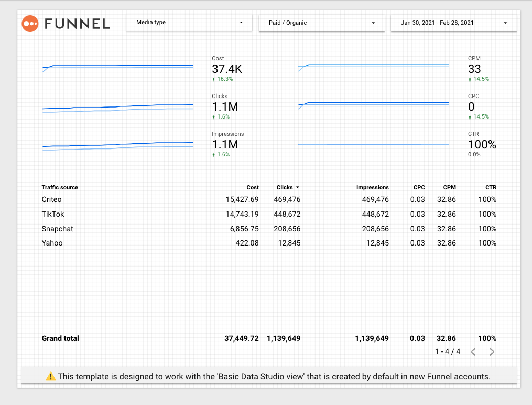Select the Criteo traffic source row
This screenshot has width=532, height=405.
pos(269,199)
